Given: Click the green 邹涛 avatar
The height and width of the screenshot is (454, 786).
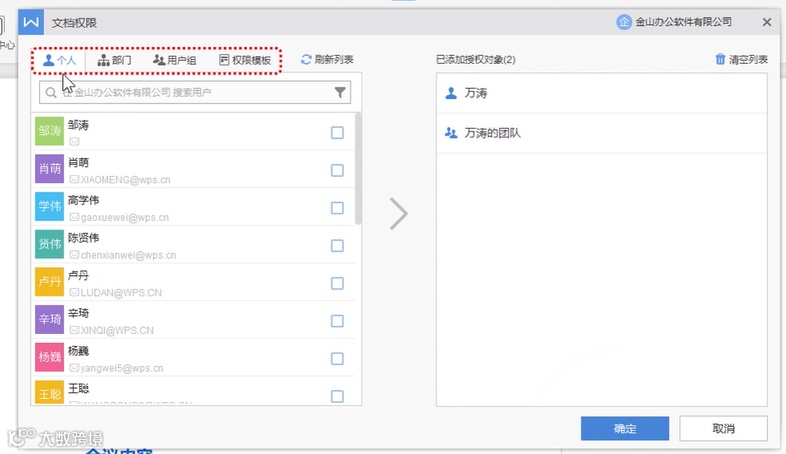Looking at the screenshot, I should (x=50, y=131).
